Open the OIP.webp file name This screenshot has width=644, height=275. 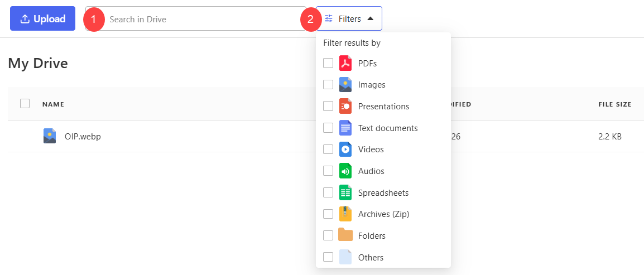pos(83,137)
